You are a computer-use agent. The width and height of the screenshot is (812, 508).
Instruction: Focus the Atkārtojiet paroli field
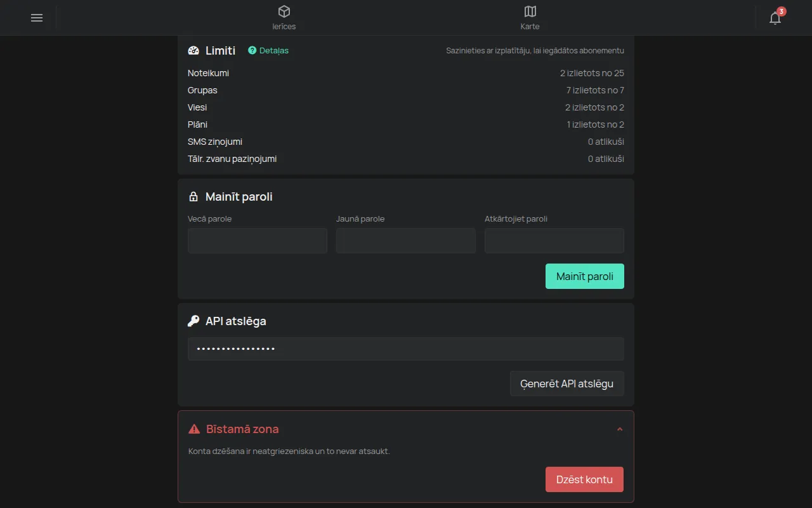point(554,241)
